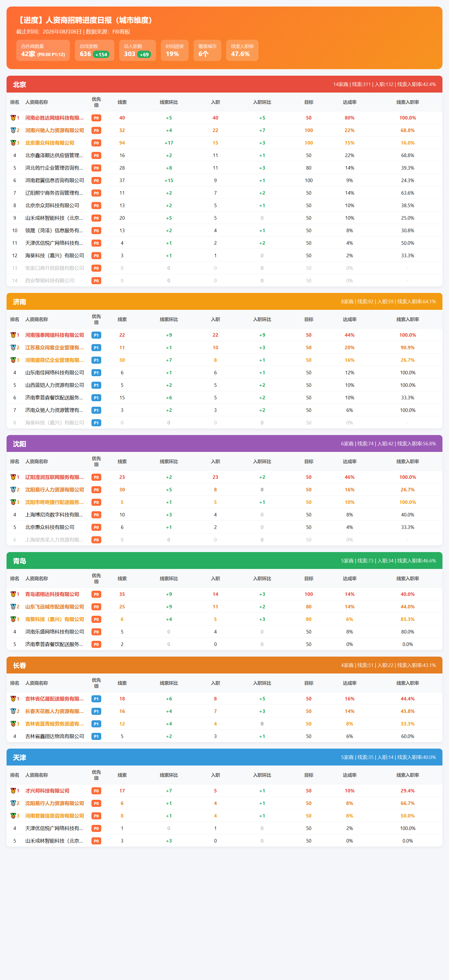Click the gold medal icon beside 青岛诺栩达科技有限公司
This screenshot has height=980, width=449.
[x=13, y=594]
